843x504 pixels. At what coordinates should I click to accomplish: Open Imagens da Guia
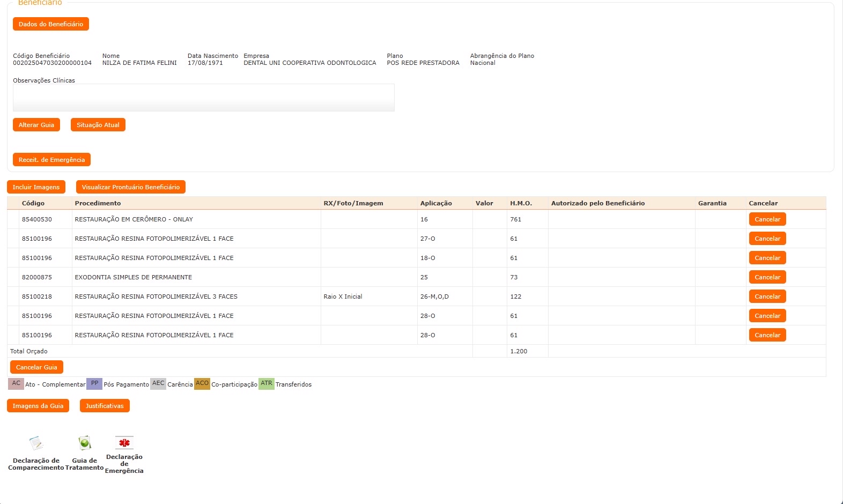pos(38,406)
